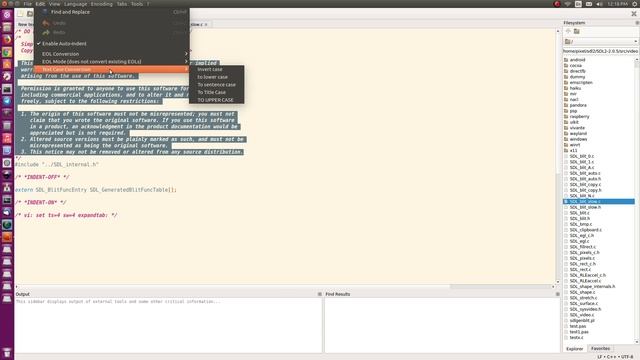
Task: Open the Trash in the dock
Action: click(x=7, y=353)
